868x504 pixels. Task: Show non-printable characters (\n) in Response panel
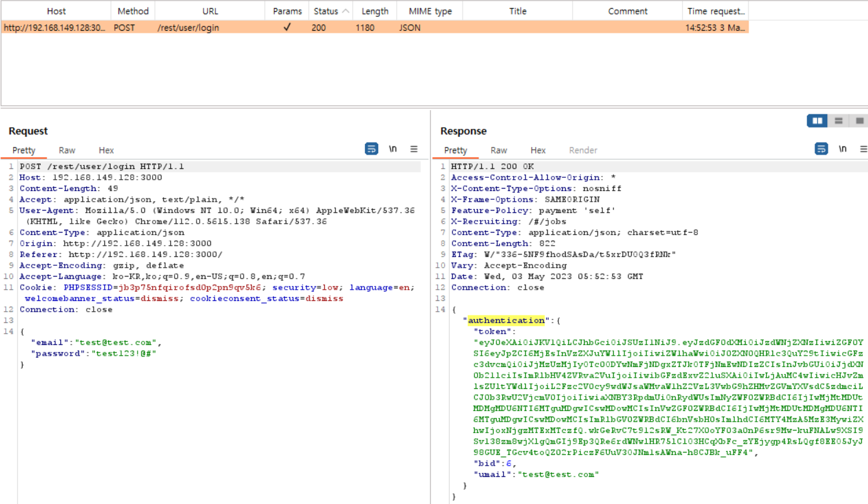point(843,149)
